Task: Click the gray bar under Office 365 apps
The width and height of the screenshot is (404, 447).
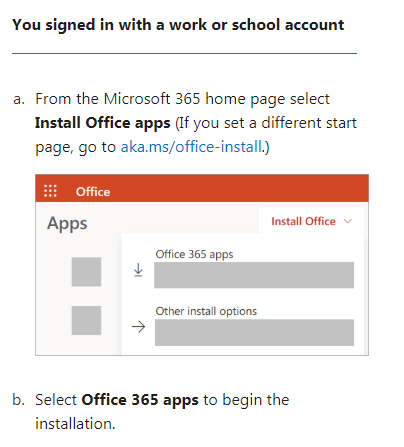Action: (x=254, y=275)
